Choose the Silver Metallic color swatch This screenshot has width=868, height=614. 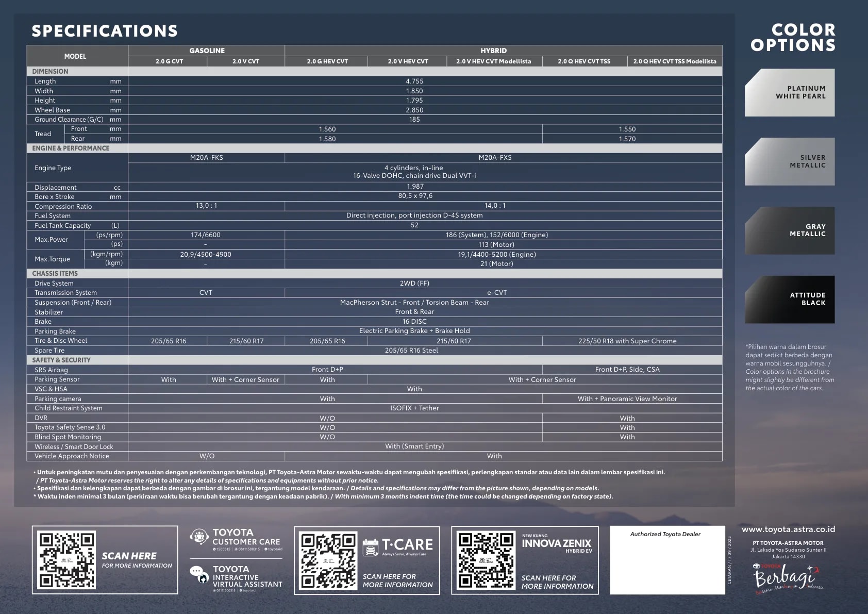point(790,161)
